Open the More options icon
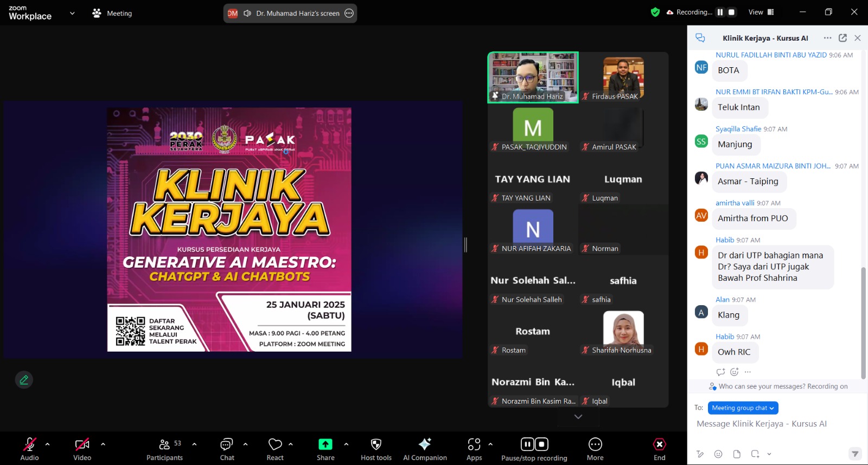Screen dimensions: 868x465 coord(595,444)
